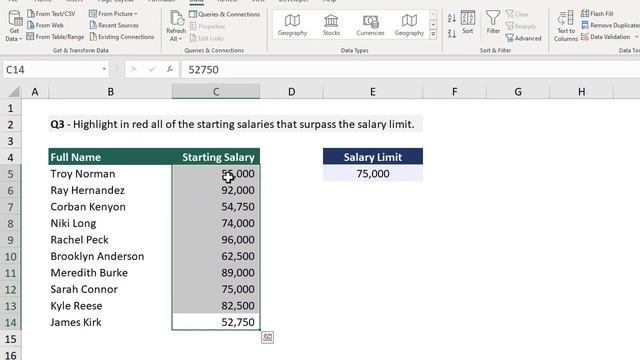Image resolution: width=640 pixels, height=360 pixels.
Task: Select the Stocks data type
Action: (331, 25)
